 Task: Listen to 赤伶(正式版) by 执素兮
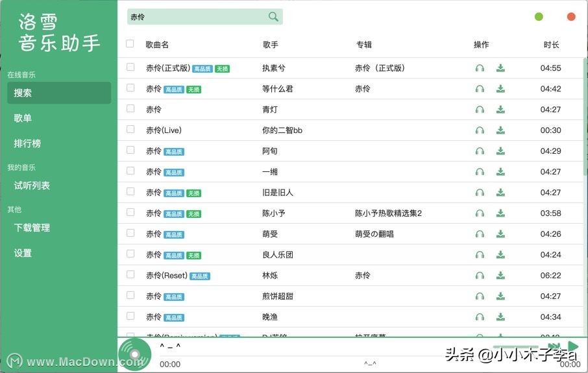click(x=480, y=68)
